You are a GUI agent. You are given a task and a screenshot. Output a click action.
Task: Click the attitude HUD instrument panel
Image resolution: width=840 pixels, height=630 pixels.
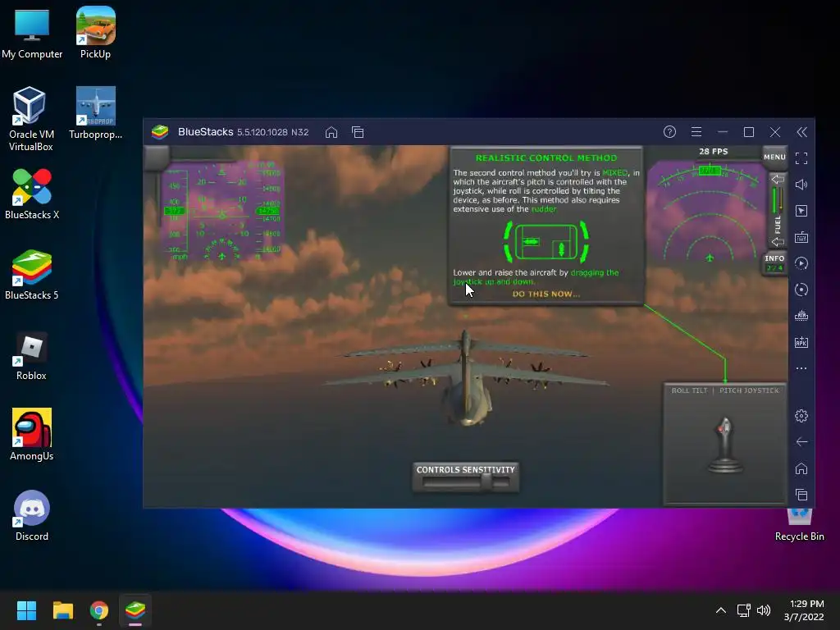click(222, 211)
